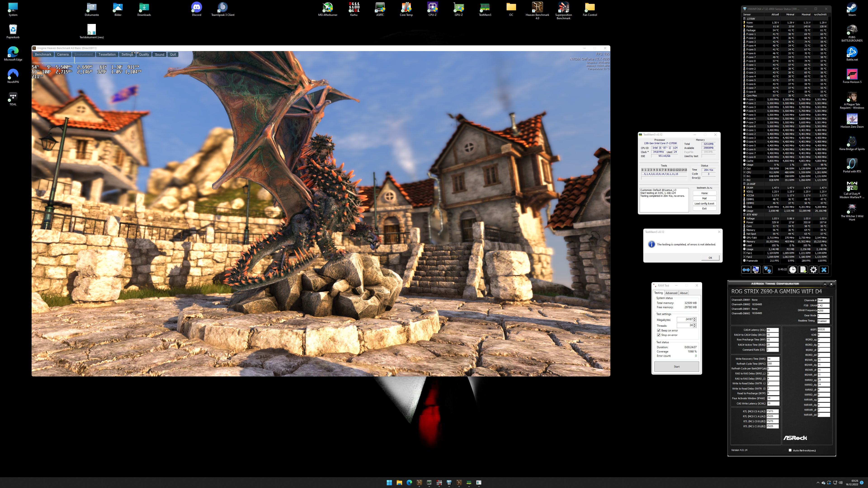
Task: Click Quit in Heaven menu bar
Action: click(x=173, y=54)
